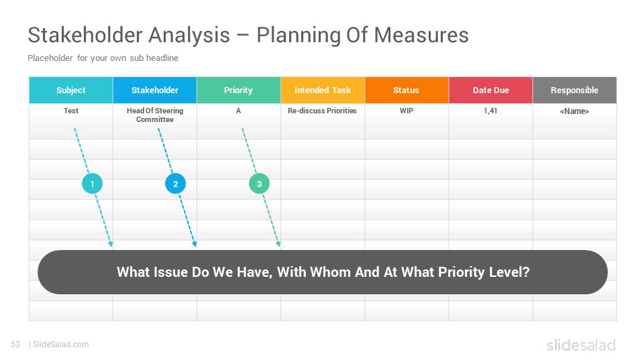Screen dimensions: 644x362
Task: Click the red Date Due header
Action: point(491,90)
